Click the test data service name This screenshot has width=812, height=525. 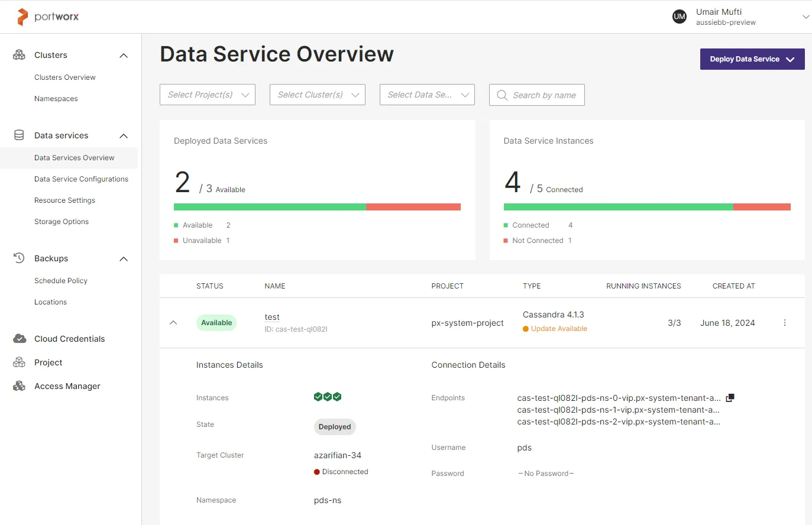click(x=272, y=317)
